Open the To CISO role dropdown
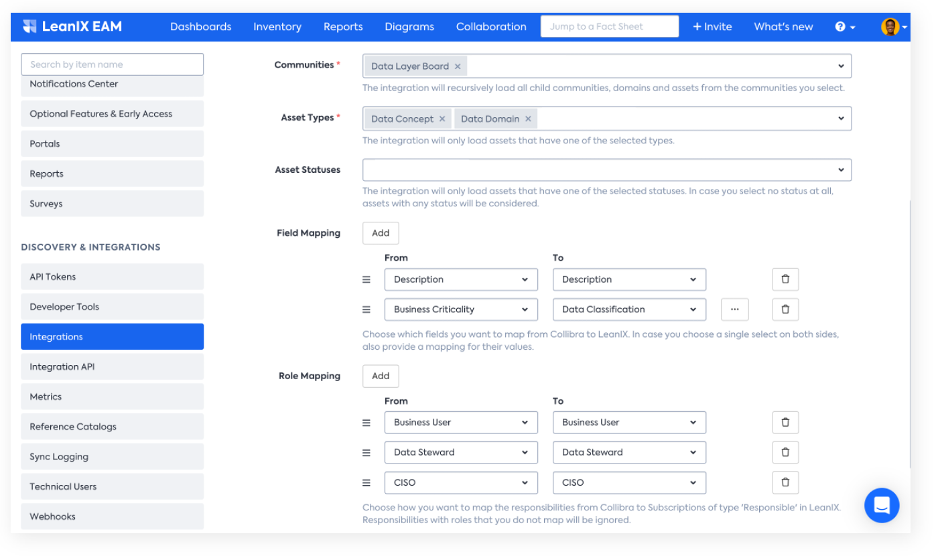The image size is (938, 560). 629,482
